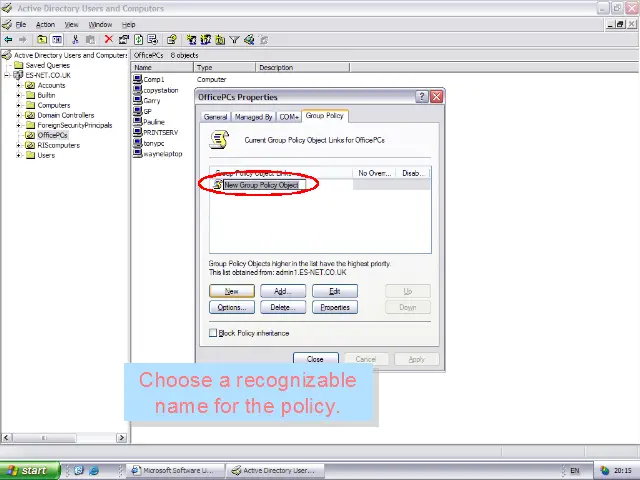This screenshot has width=640, height=480.
Task: Click the Windows start button
Action: [x=30, y=471]
